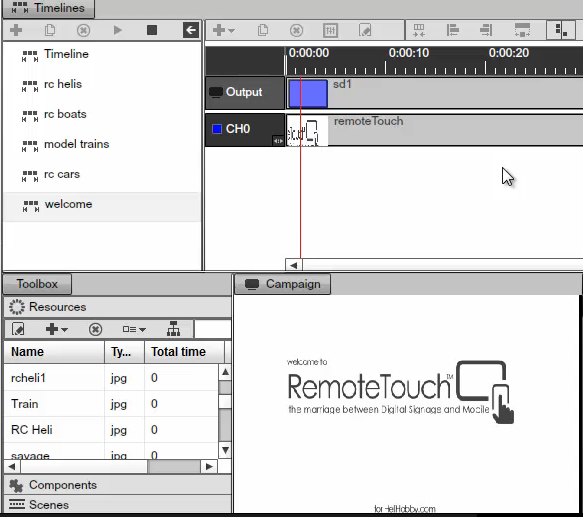
Task: Align blocks to the right
Action: tap(486, 30)
